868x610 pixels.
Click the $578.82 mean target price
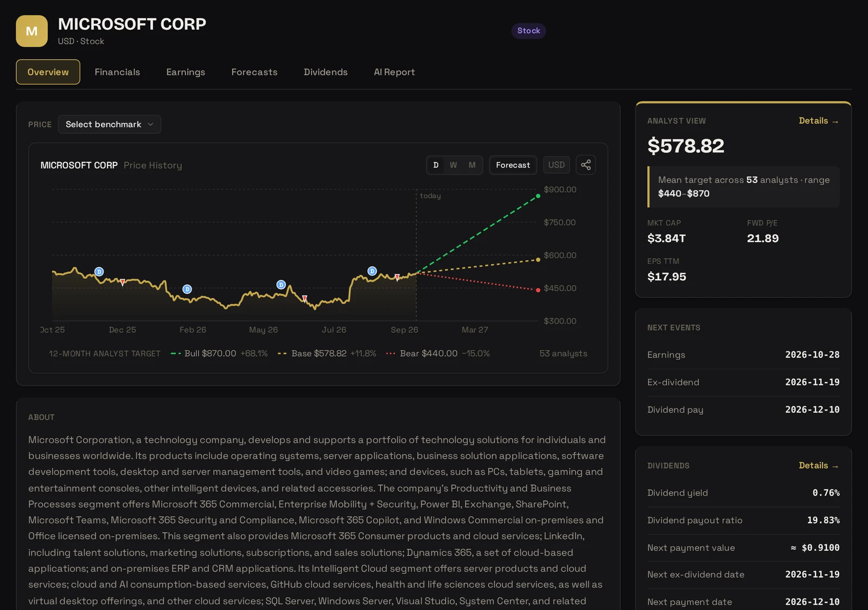pyautogui.click(x=686, y=146)
